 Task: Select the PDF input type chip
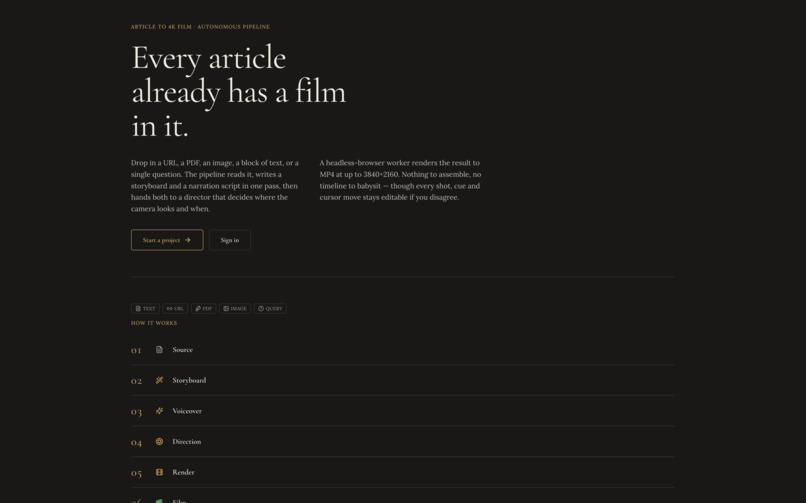(204, 308)
